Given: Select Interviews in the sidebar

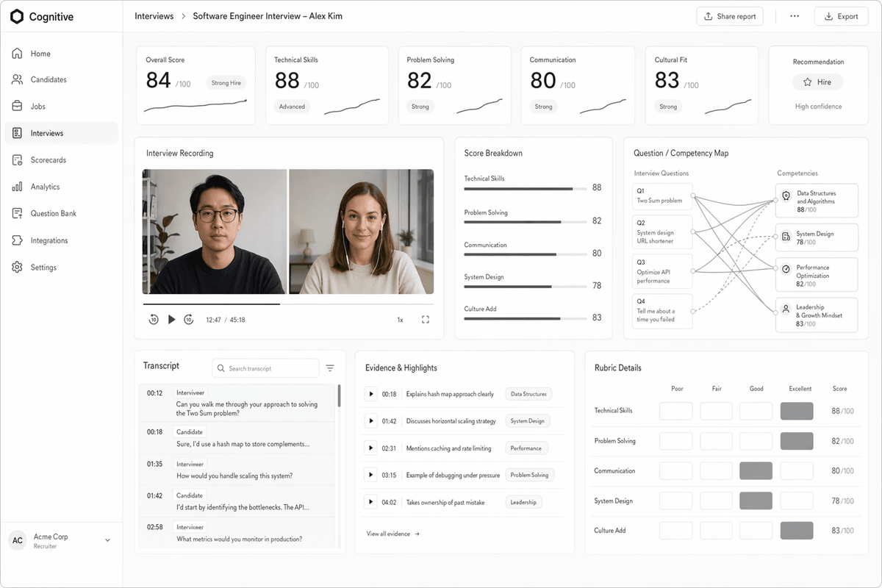Looking at the screenshot, I should point(61,133).
